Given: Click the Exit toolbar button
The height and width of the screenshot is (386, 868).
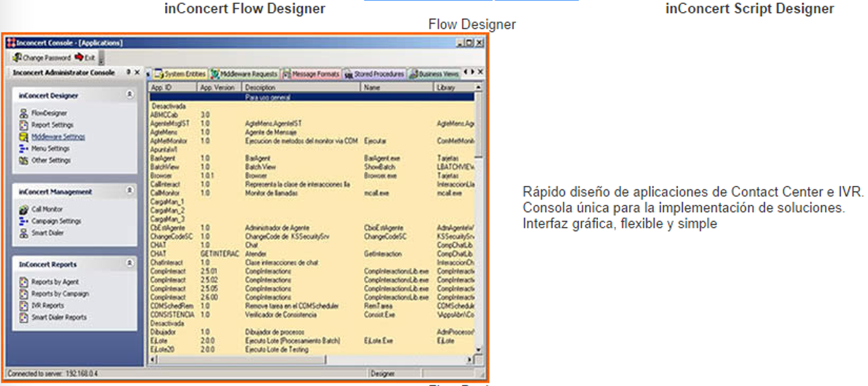Looking at the screenshot, I should click(85, 58).
